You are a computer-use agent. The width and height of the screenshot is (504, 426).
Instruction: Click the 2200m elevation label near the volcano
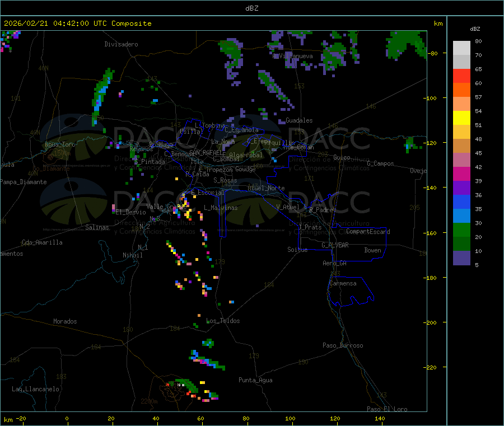pos(149,401)
